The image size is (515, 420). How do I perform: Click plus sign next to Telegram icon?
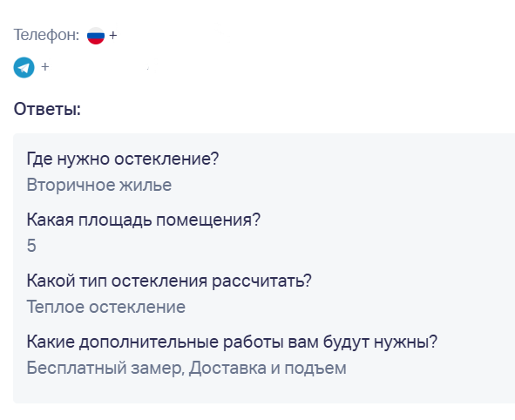(x=45, y=67)
